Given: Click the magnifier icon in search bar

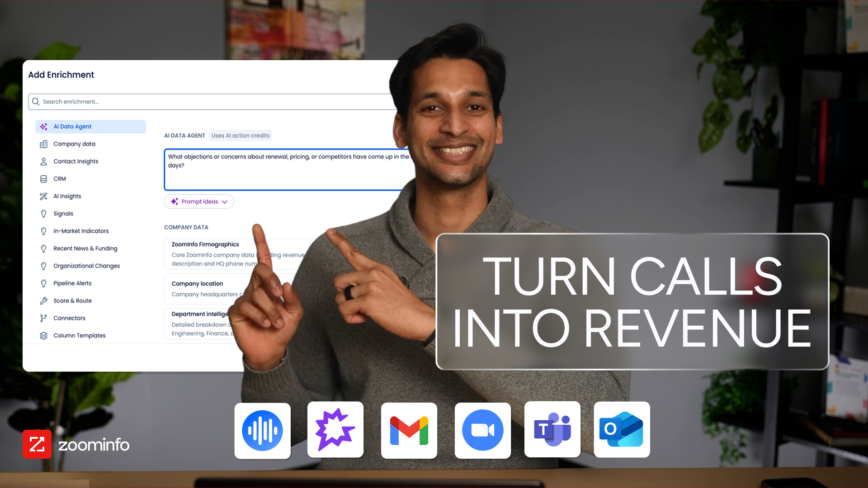Looking at the screenshot, I should pyautogui.click(x=36, y=102).
